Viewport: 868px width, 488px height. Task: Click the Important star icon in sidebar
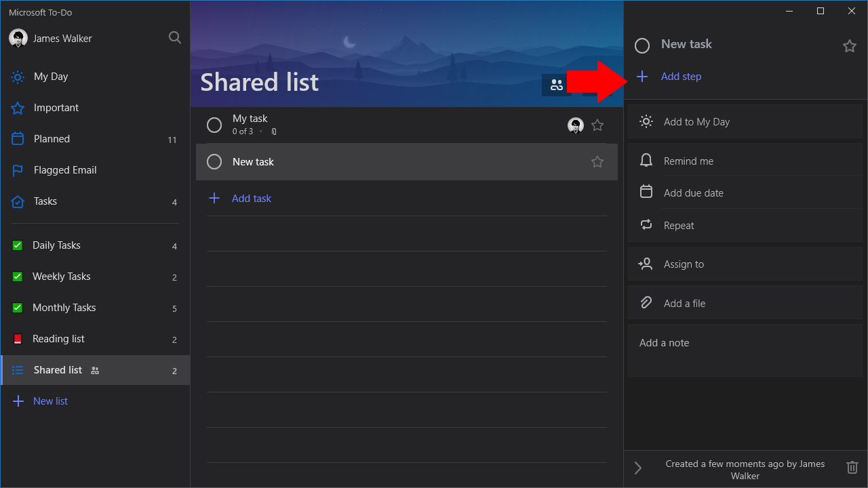(18, 108)
